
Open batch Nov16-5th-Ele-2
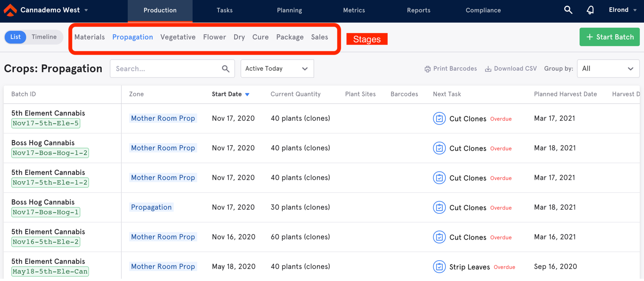[x=45, y=242]
